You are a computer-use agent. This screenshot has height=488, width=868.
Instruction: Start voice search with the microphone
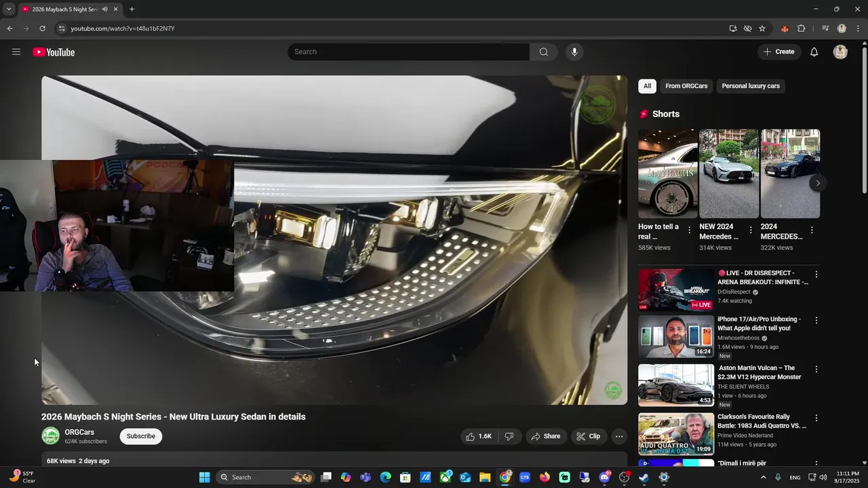[x=574, y=52]
